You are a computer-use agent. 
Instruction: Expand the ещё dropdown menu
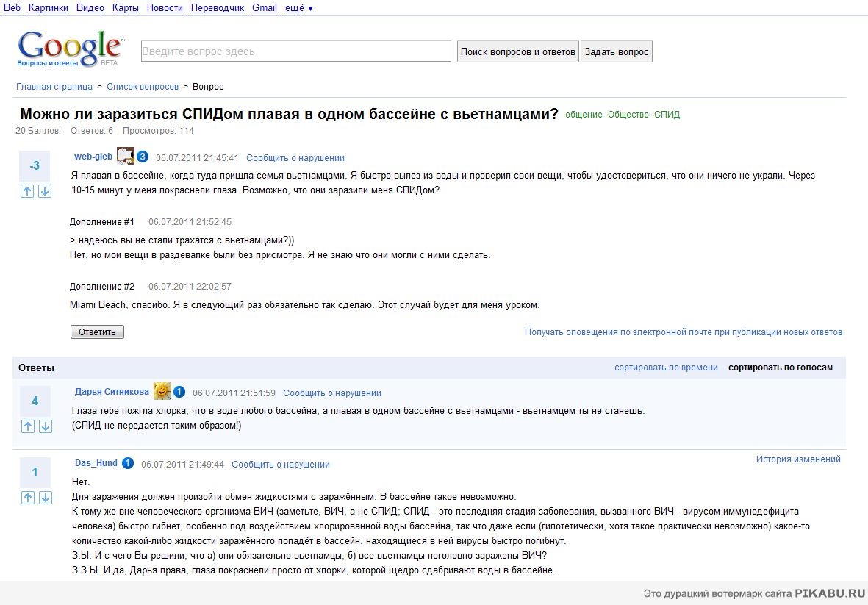point(299,8)
